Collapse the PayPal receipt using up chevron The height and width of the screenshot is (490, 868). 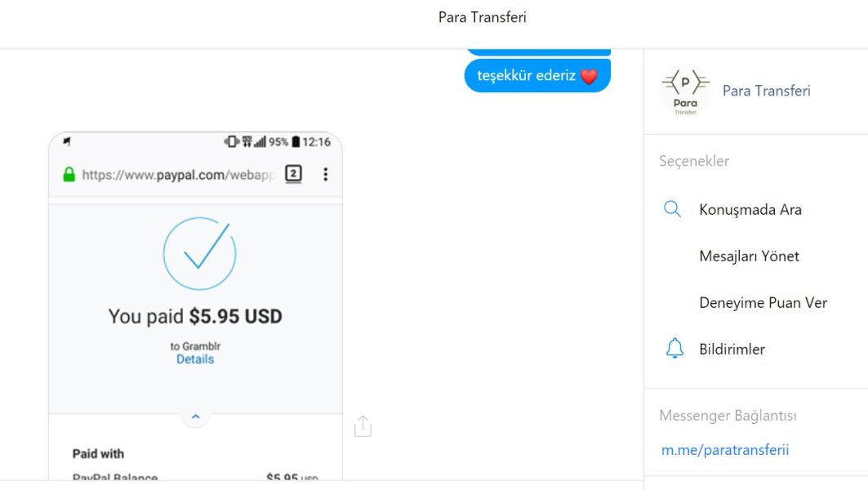[x=195, y=417]
